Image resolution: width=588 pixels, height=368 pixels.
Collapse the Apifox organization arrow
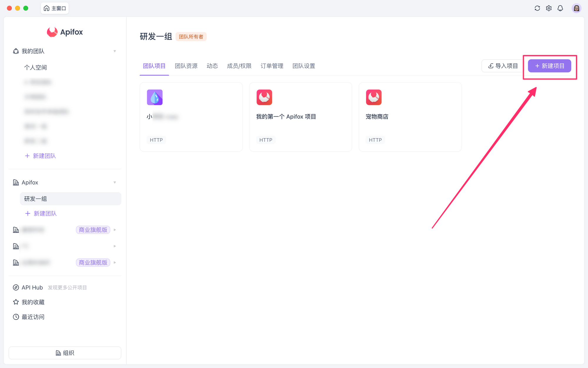coord(115,183)
